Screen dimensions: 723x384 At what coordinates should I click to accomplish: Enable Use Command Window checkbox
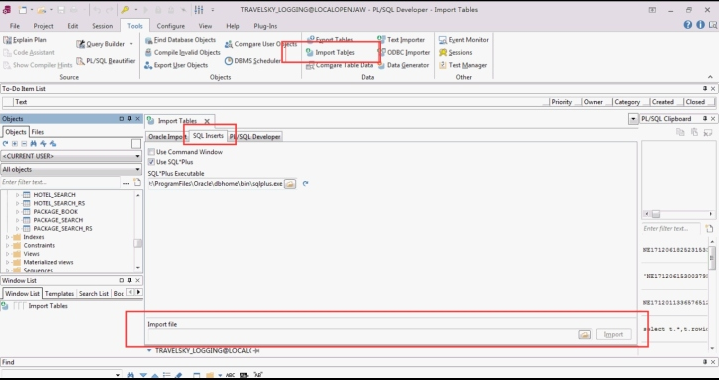pos(151,152)
